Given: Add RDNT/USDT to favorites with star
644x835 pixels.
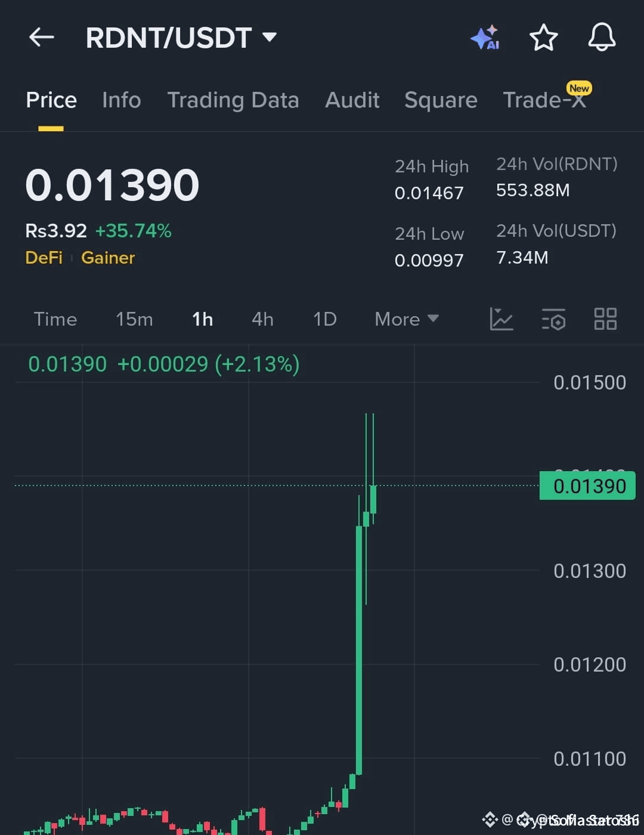Looking at the screenshot, I should 544,38.
